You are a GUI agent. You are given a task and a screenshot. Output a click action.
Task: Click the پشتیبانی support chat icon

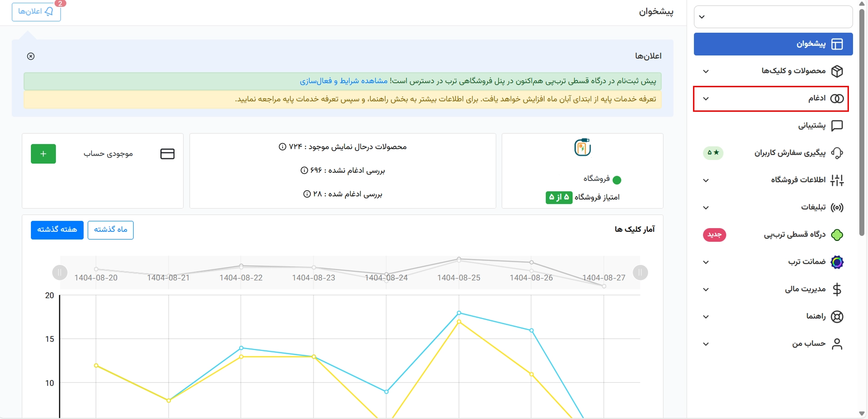coord(838,126)
